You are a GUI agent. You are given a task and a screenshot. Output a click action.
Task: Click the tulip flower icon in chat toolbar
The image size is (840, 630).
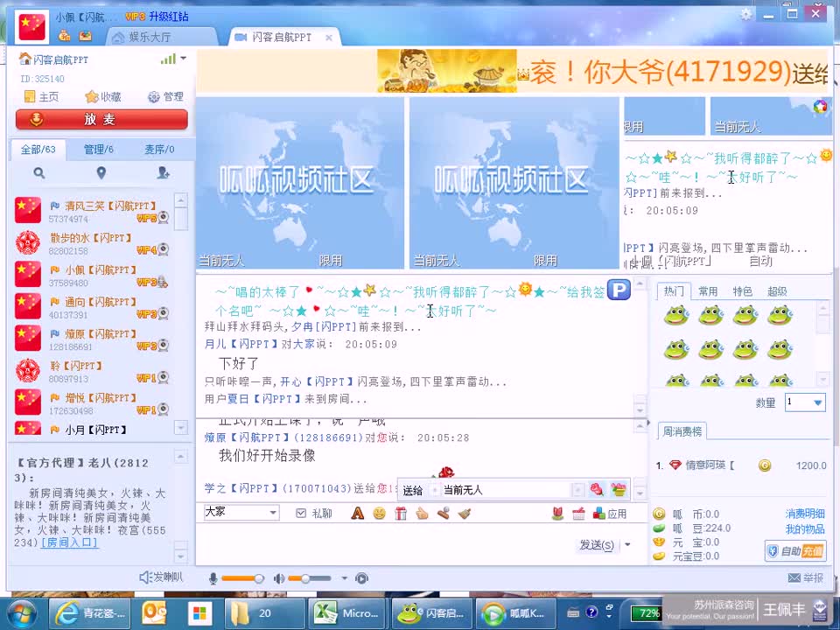pyautogui.click(x=557, y=514)
